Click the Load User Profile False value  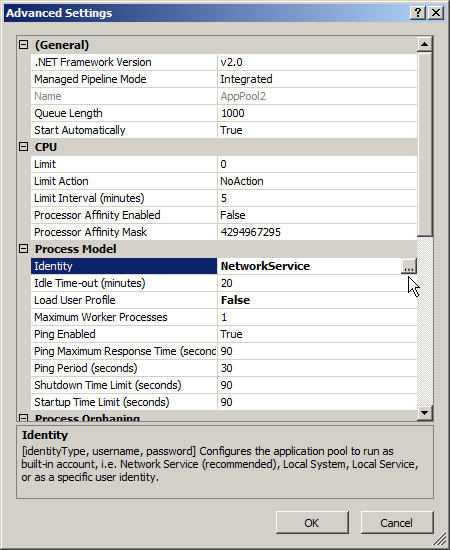click(x=235, y=300)
